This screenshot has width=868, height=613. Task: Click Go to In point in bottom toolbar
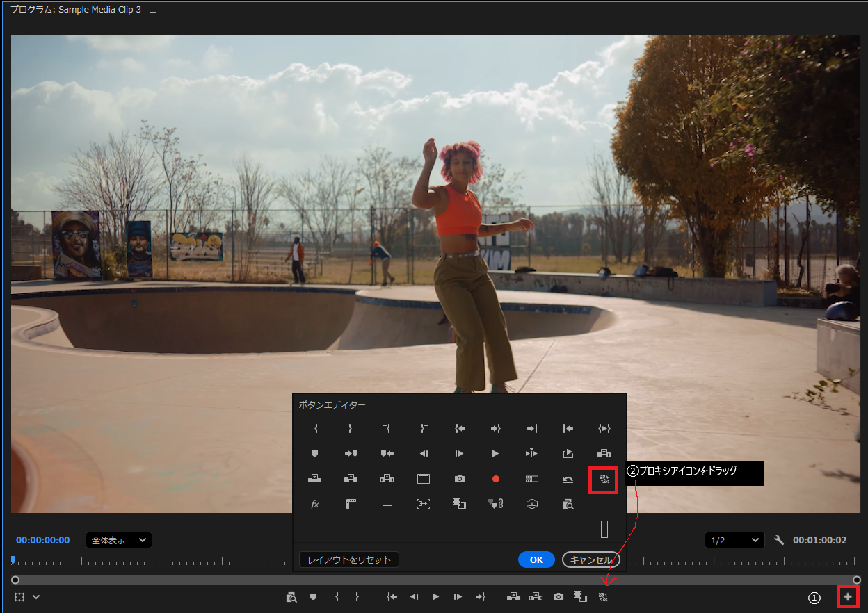392,597
